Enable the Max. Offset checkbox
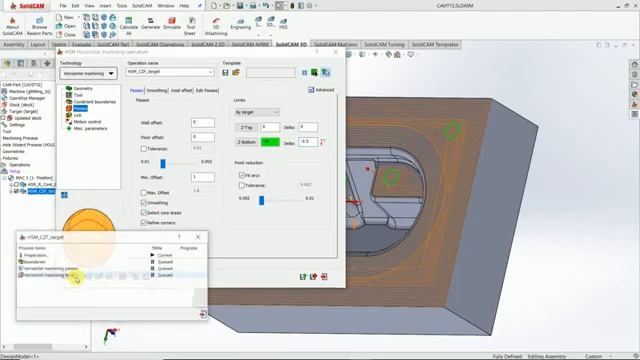Image resolution: width=640 pixels, height=360 pixels. click(x=144, y=193)
